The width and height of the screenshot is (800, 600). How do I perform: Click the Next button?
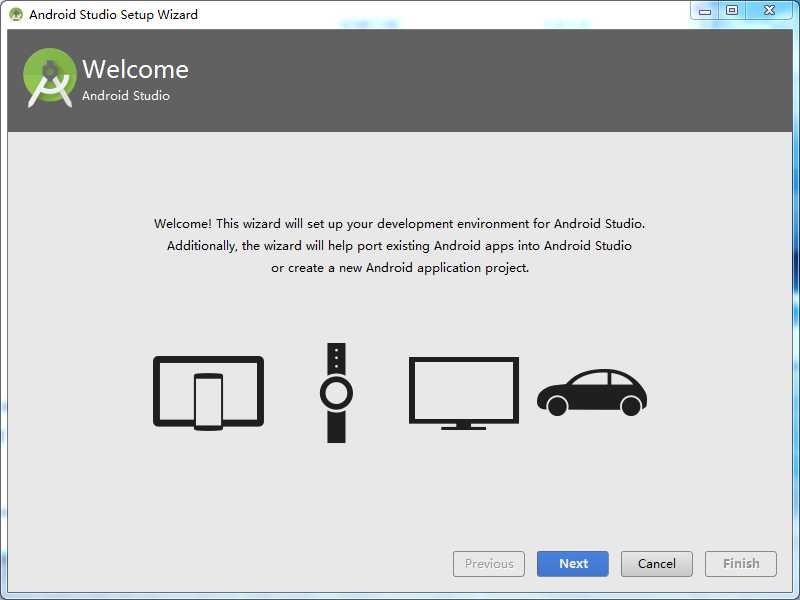572,563
